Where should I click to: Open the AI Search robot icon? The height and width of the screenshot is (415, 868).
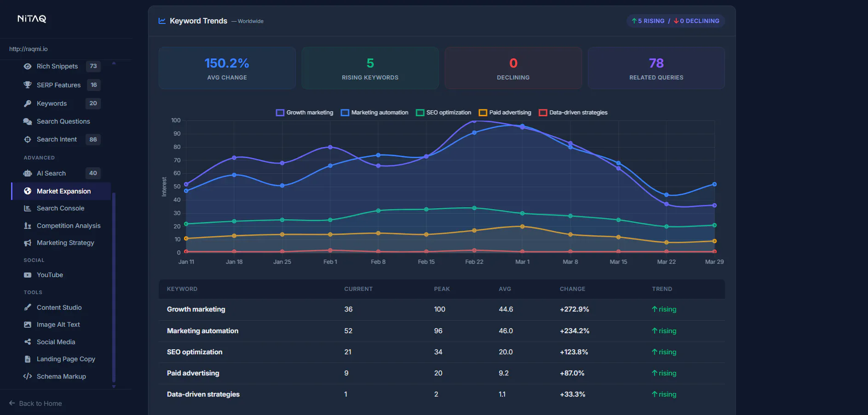tap(28, 173)
